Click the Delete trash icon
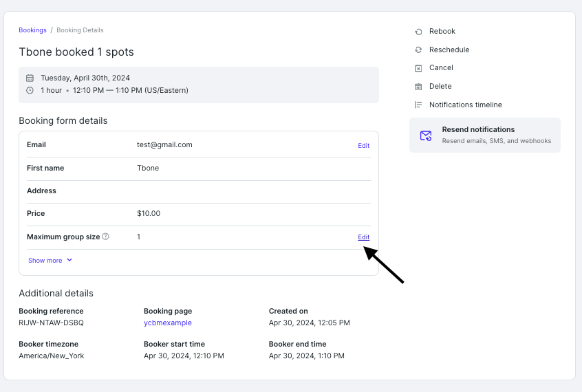This screenshot has width=582, height=392. click(418, 87)
